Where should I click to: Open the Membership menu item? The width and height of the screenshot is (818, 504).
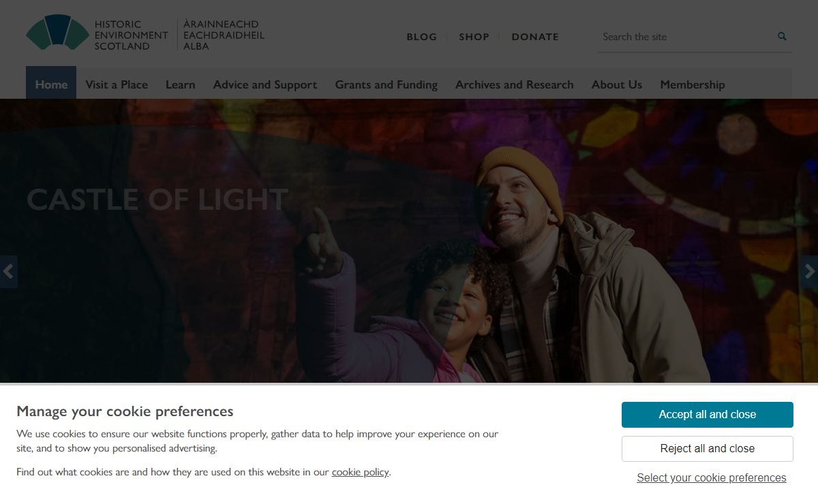pos(692,84)
